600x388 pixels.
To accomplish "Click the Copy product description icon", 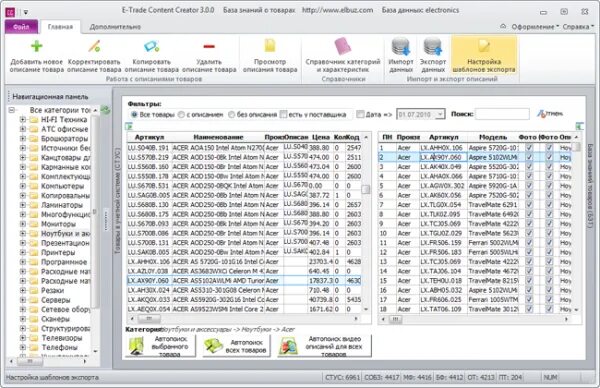I will 152,47.
